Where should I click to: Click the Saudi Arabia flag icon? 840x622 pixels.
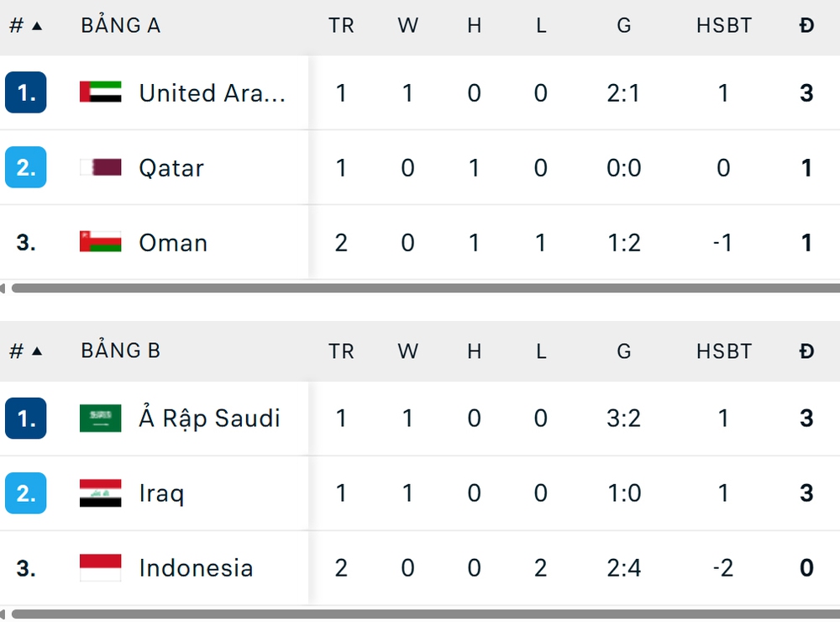pyautogui.click(x=101, y=418)
